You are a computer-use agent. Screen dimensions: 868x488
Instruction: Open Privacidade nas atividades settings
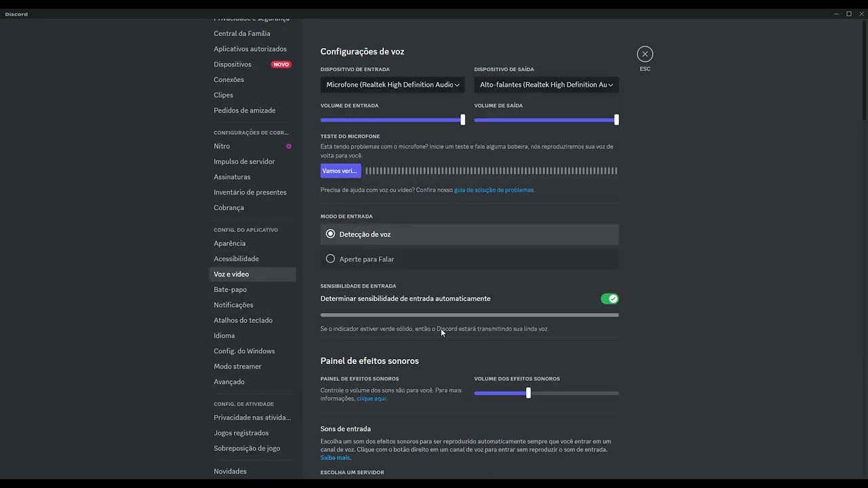pyautogui.click(x=252, y=418)
